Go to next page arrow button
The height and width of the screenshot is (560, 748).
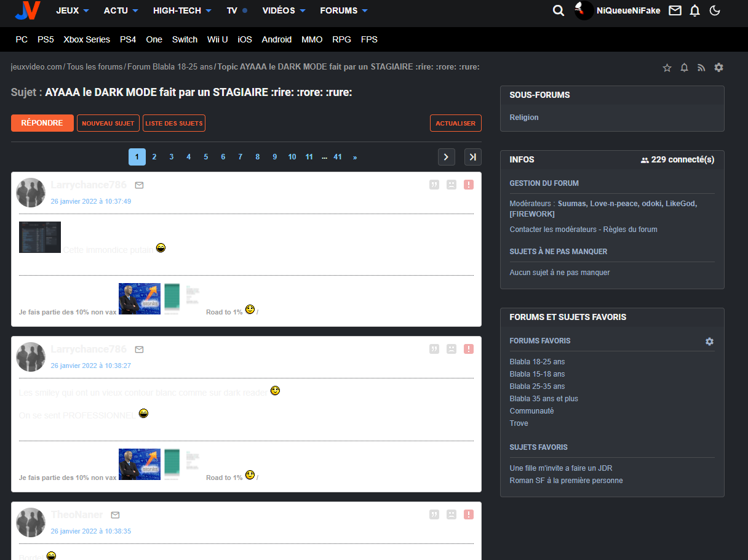(447, 157)
